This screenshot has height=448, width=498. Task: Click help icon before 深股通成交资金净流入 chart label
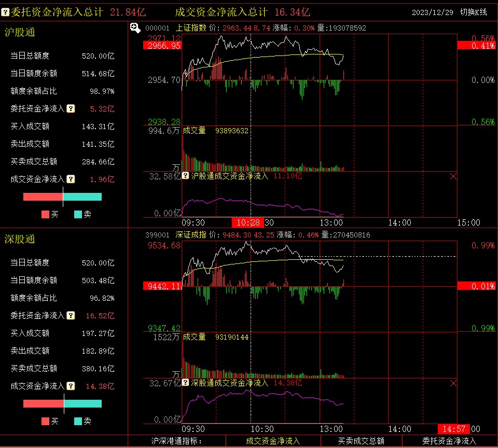coord(186,383)
